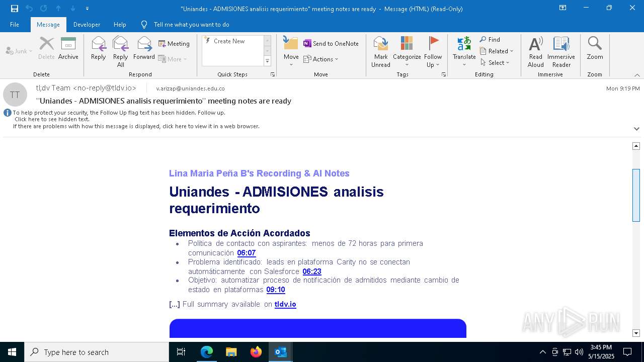Viewport: 644px width, 362px height.
Task: Click the recipient v.arizap@uniandes.edu.co
Action: pos(191,88)
